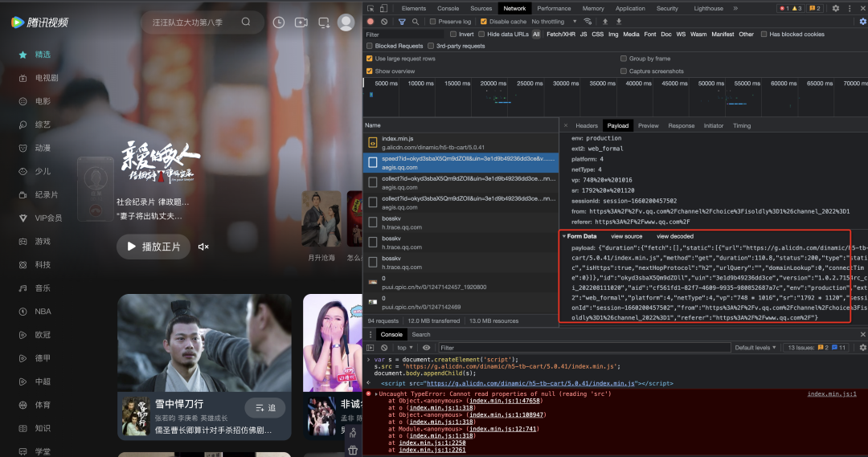Toggle the network filter funnel icon

click(402, 22)
